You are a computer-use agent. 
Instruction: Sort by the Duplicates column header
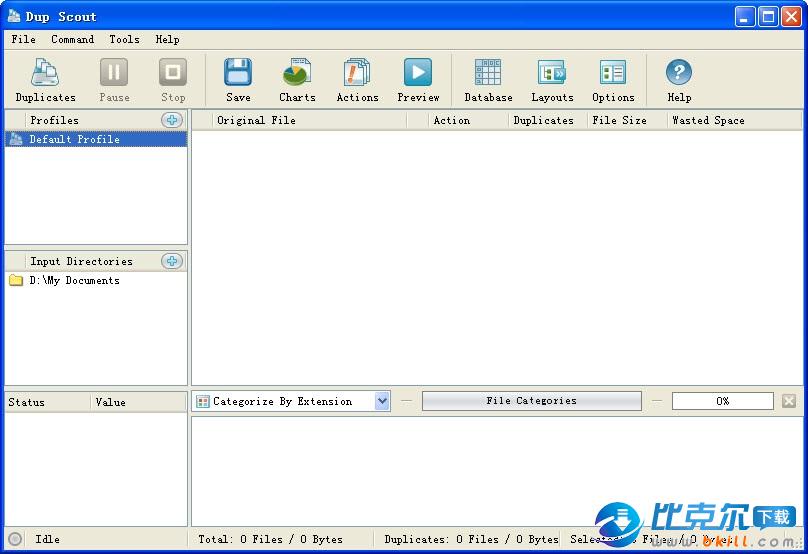[x=548, y=120]
